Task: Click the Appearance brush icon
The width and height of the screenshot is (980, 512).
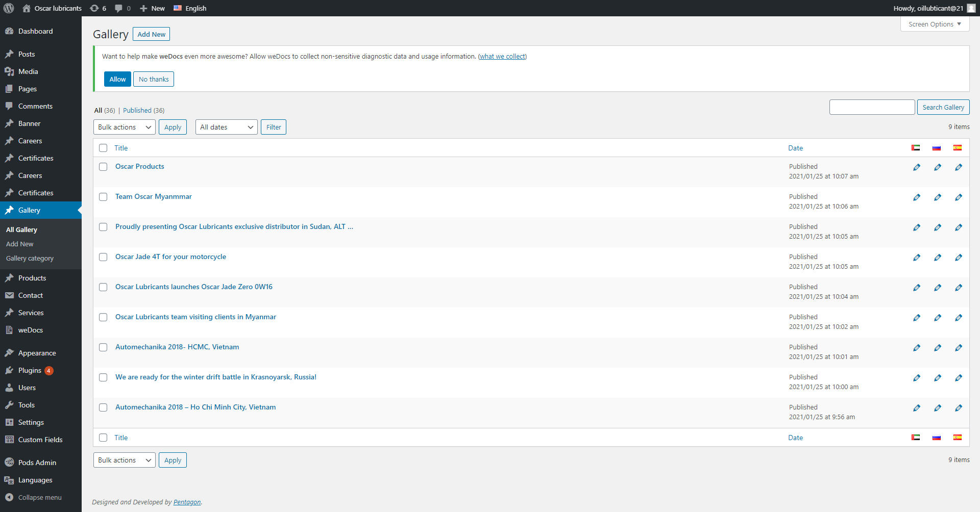Action: click(x=9, y=353)
